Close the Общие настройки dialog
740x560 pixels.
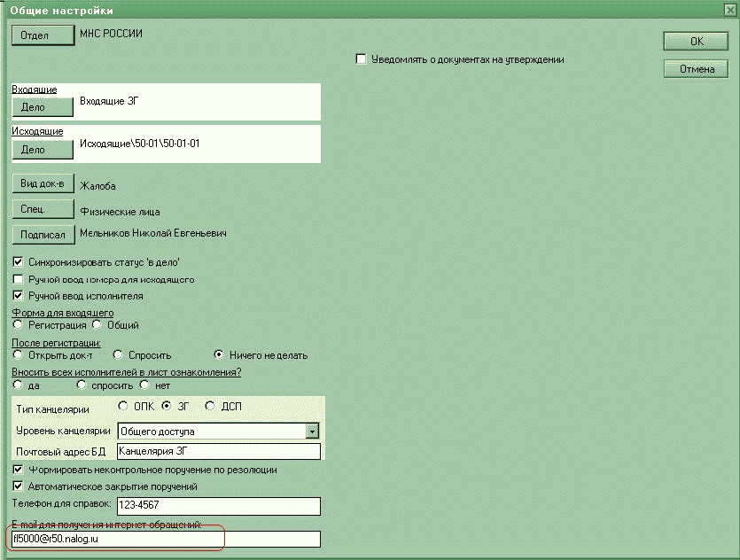(728, 9)
